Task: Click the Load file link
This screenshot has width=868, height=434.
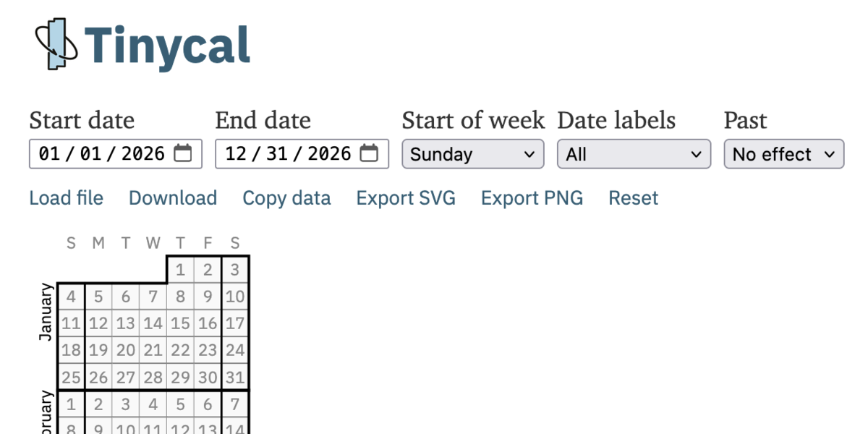Action: tap(66, 198)
